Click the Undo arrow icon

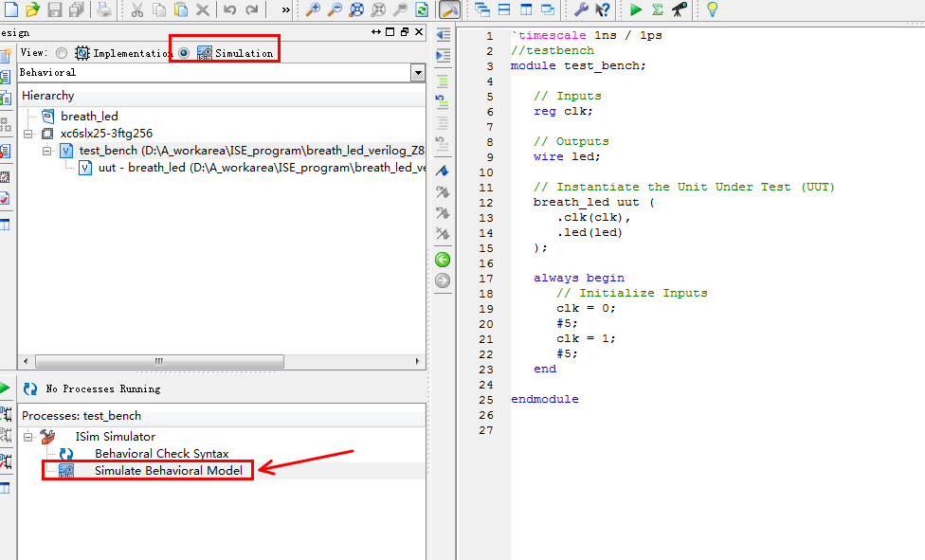tap(229, 9)
